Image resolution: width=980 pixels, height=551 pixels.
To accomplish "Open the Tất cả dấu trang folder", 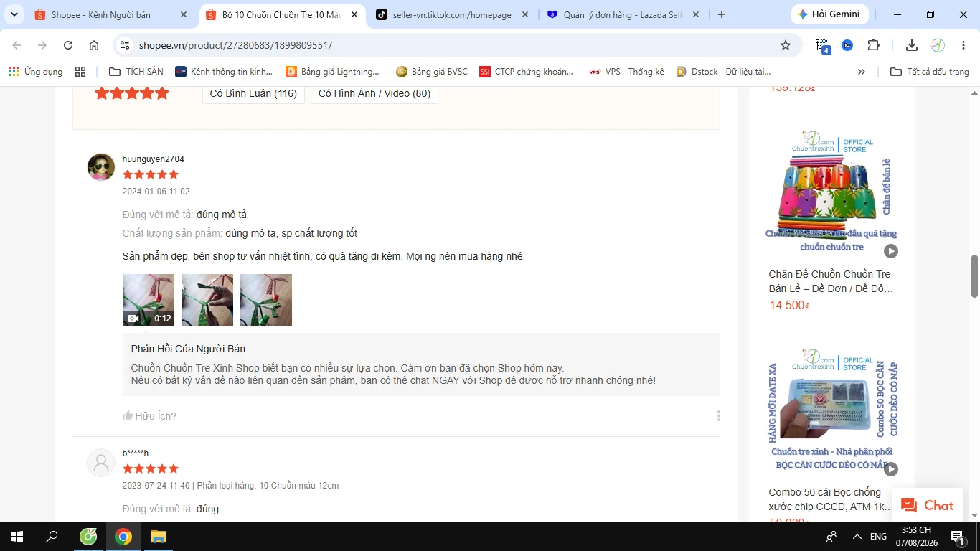I will [930, 72].
